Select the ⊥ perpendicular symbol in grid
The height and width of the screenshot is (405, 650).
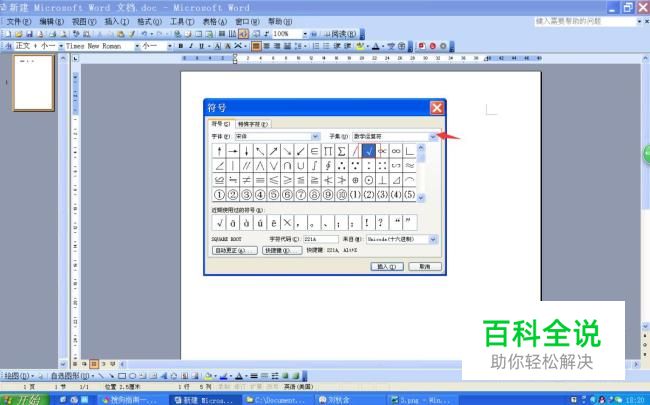[x=382, y=180]
